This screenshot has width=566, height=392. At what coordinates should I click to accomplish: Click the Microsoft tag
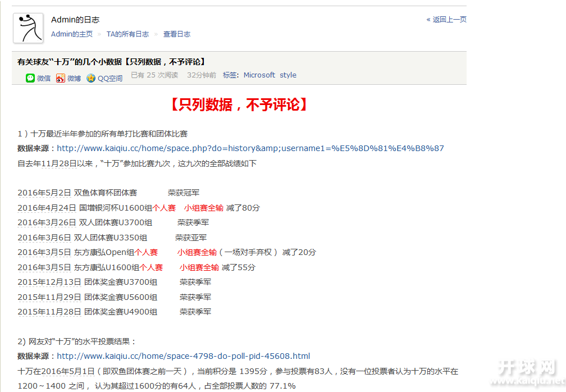tap(259, 75)
